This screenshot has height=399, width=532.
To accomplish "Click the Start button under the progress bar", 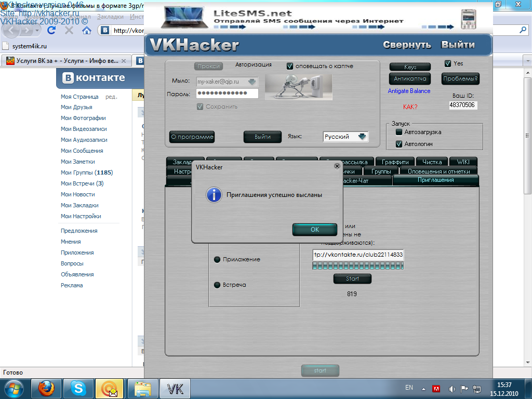I will (352, 278).
